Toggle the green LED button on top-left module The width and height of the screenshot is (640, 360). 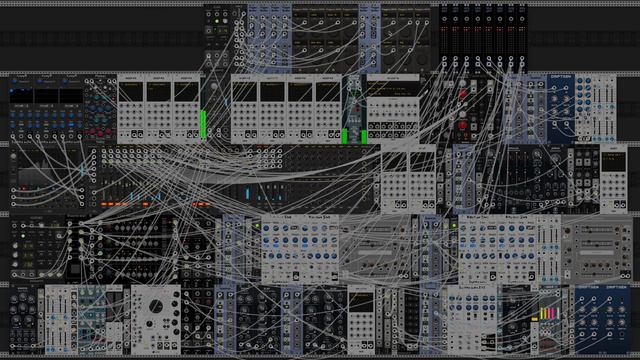tap(217, 21)
